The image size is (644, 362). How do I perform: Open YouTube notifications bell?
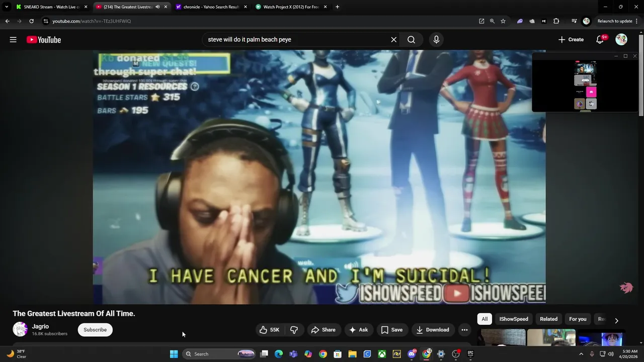[x=600, y=40]
